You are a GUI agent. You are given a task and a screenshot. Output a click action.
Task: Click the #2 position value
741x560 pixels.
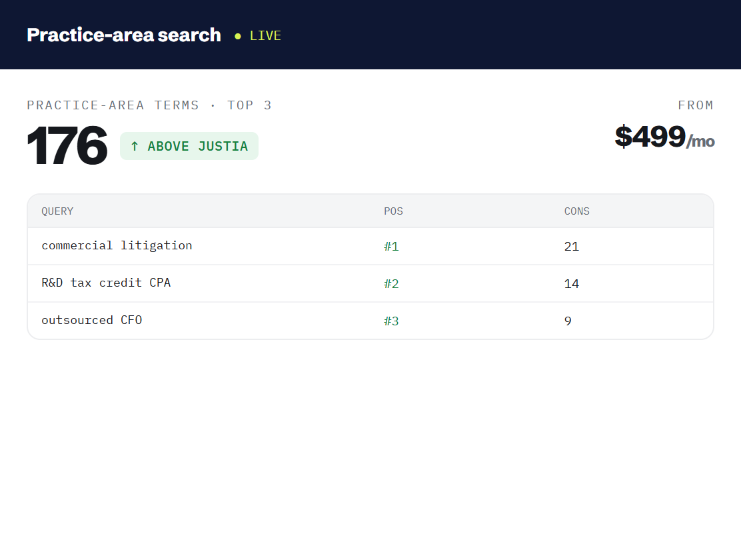(391, 284)
